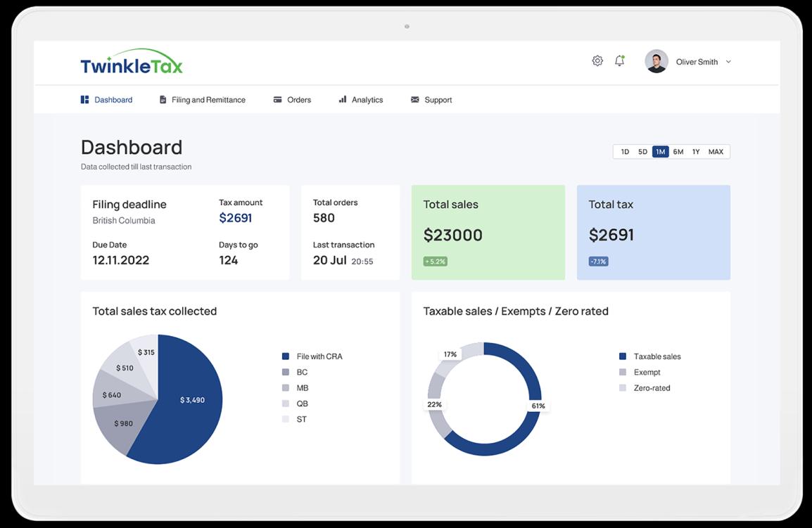812x528 pixels.
Task: Click the 61% donut chart label
Action: point(538,406)
